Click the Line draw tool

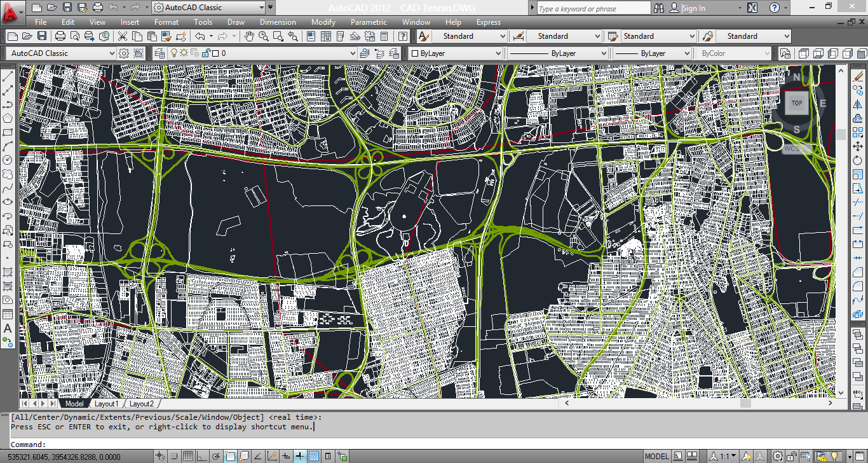pos(8,76)
